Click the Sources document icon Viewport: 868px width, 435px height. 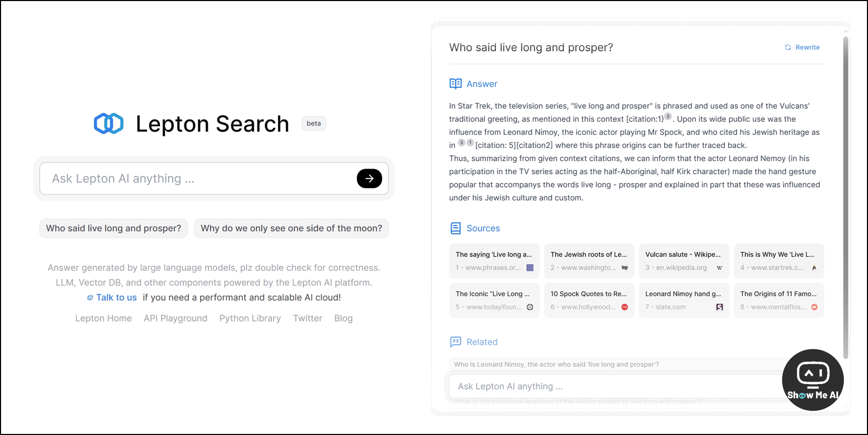(455, 228)
